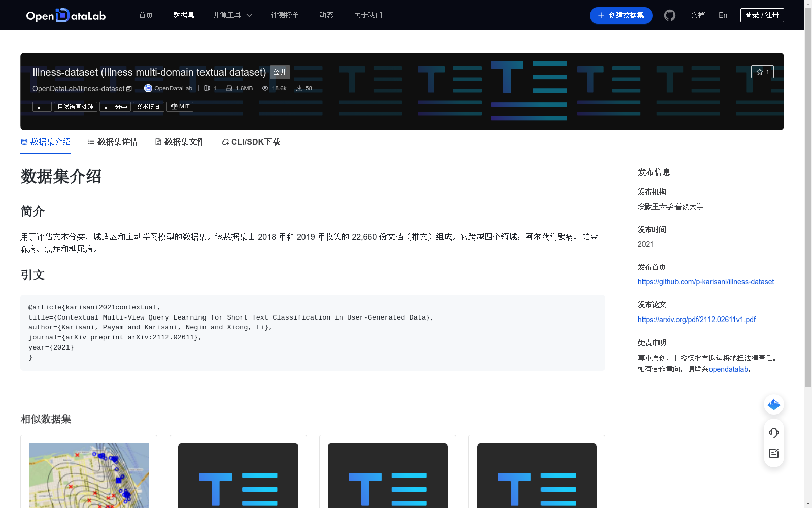Image resolution: width=812 pixels, height=508 pixels.
Task: Click the 埃默里大学·普渡大学 publisher text
Action: coord(671,207)
